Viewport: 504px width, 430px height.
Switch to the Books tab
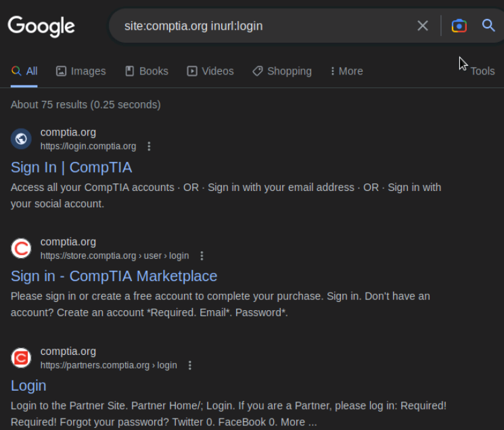(x=147, y=71)
